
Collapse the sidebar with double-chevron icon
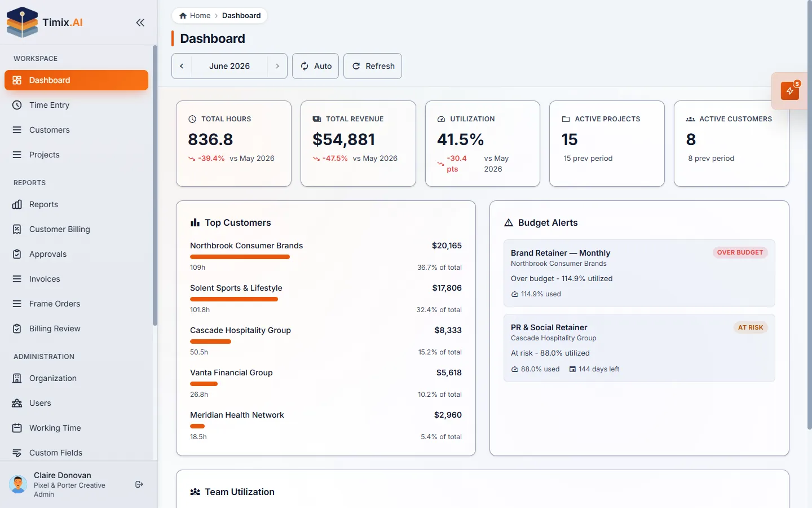140,23
